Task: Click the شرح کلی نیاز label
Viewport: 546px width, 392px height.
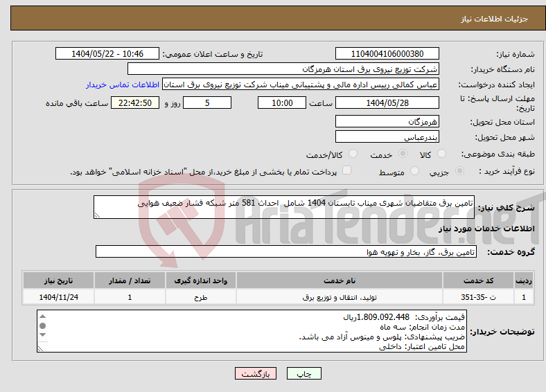Action: [506, 208]
